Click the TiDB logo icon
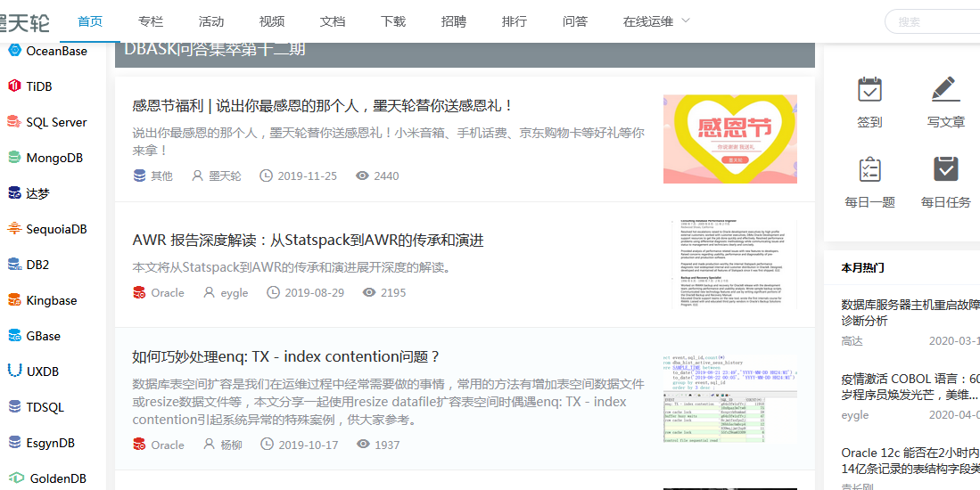Viewport: 980px width, 490px height. click(x=14, y=86)
